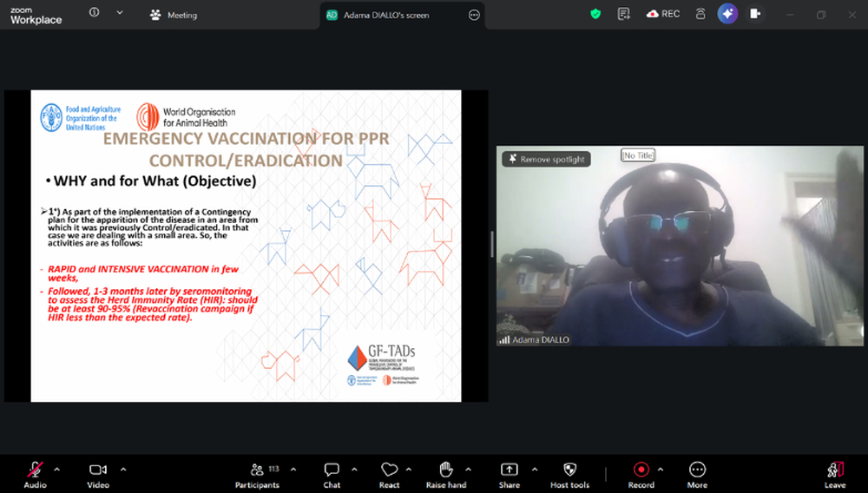This screenshot has height=493, width=868.
Task: Expand the Share options chevron
Action: point(534,469)
